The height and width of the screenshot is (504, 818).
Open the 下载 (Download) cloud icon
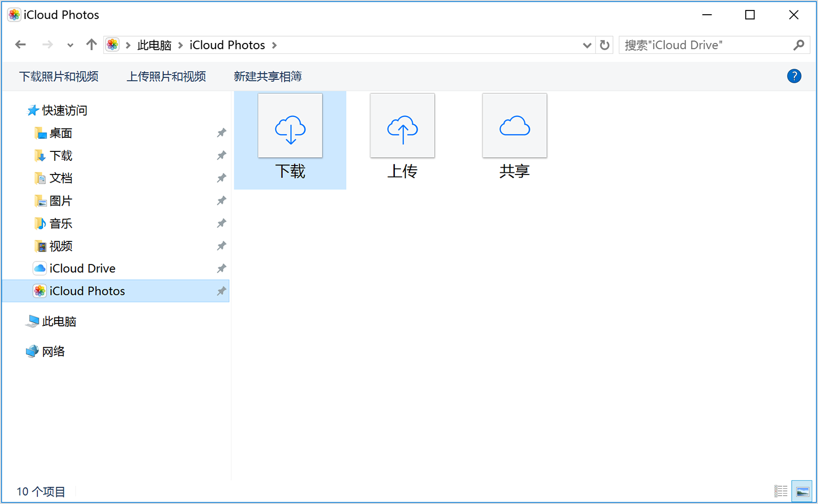click(290, 125)
